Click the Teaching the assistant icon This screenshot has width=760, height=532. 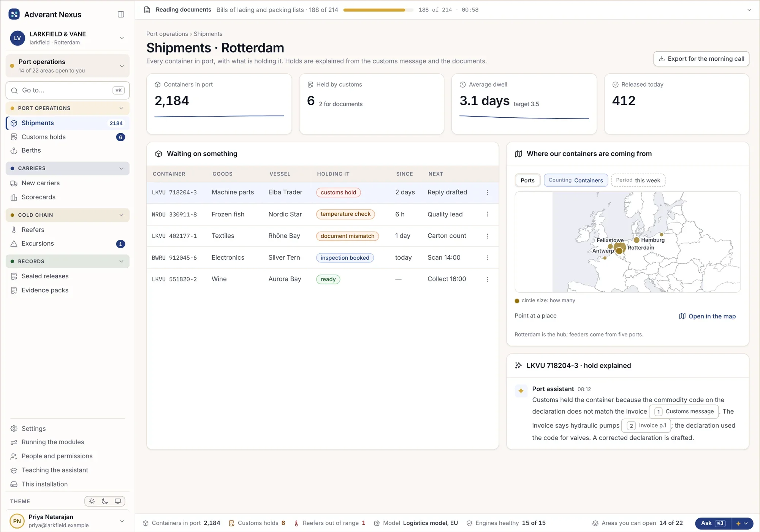pos(14,470)
